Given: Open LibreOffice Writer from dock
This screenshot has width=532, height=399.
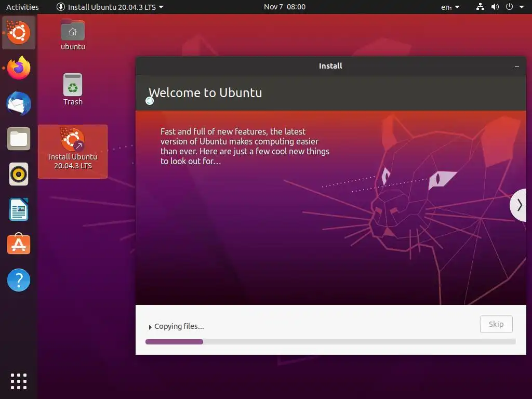Looking at the screenshot, I should 19,210.
